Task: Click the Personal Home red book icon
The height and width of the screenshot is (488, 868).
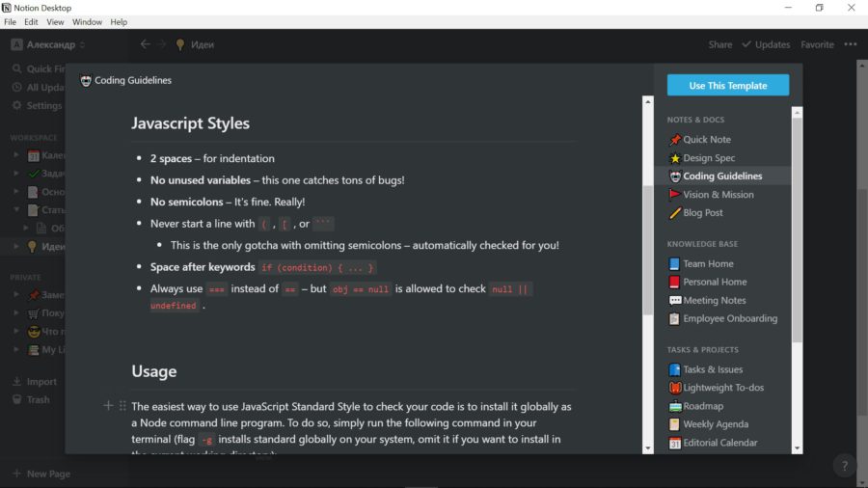Action: click(674, 283)
